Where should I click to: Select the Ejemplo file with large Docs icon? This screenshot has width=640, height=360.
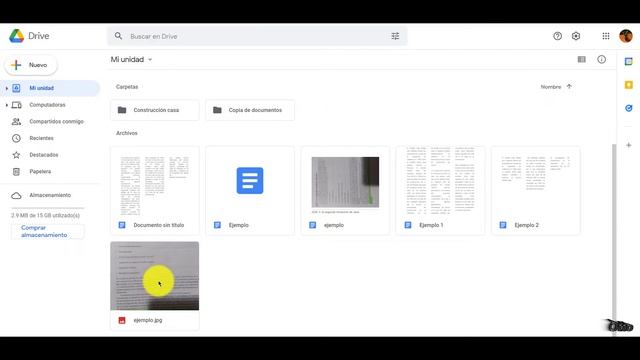250,191
